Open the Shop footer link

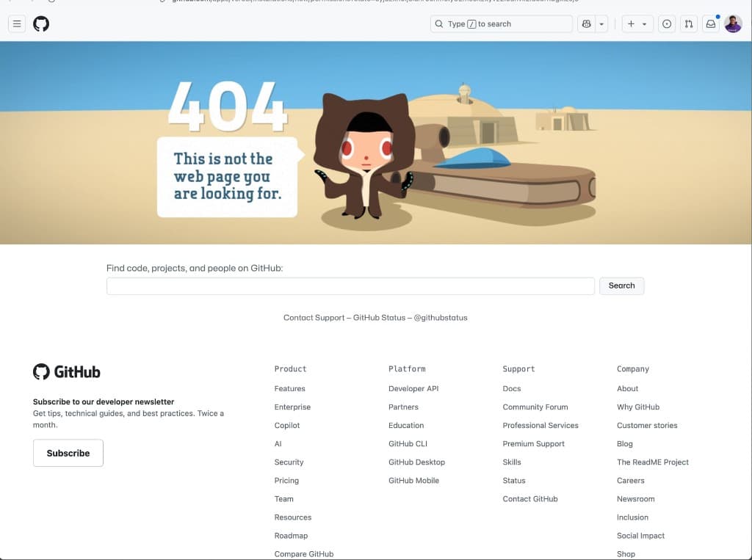point(626,554)
